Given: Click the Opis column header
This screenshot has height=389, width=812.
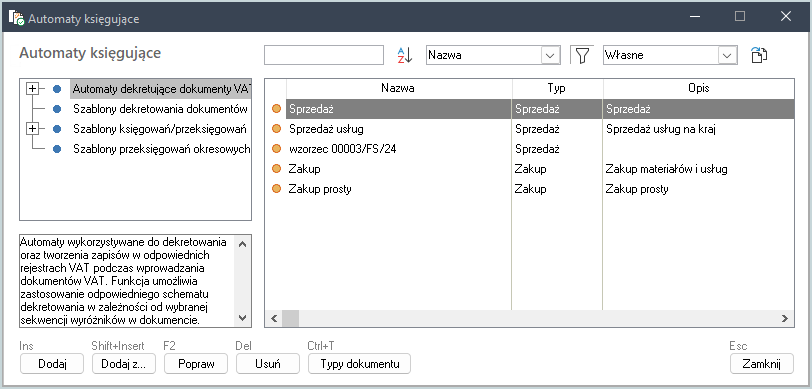Looking at the screenshot, I should [x=699, y=88].
